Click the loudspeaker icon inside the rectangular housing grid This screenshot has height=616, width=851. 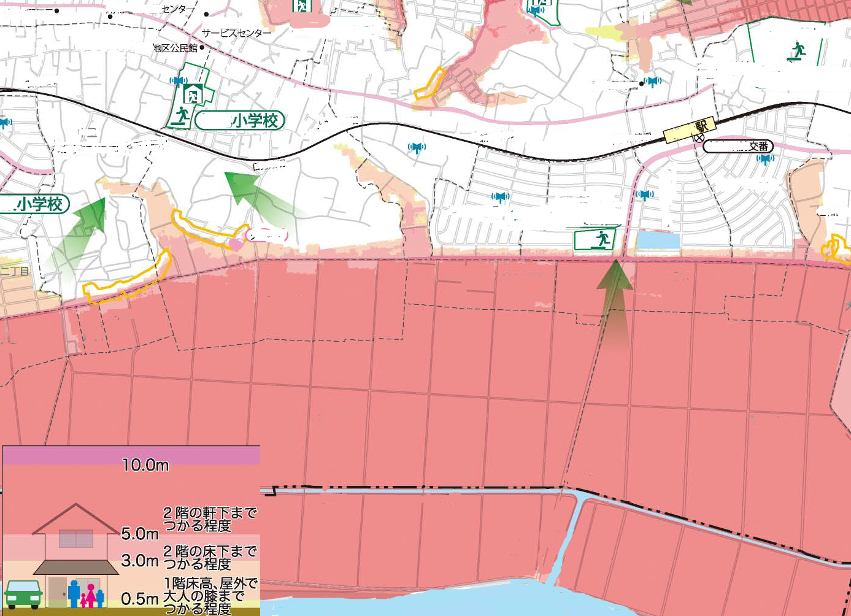[501, 197]
